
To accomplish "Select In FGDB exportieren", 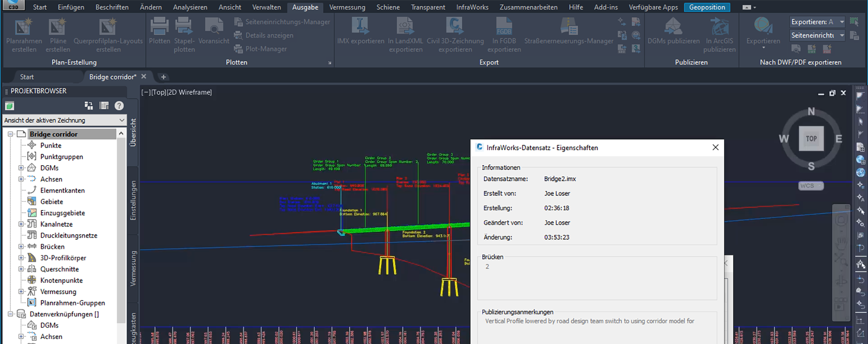I will pyautogui.click(x=504, y=35).
